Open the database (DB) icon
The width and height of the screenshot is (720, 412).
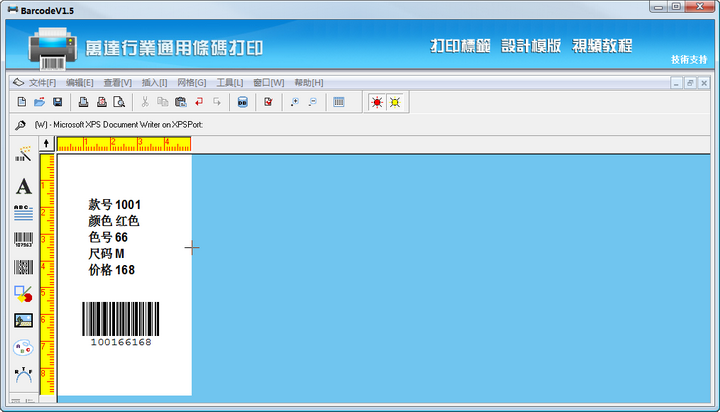(x=242, y=102)
